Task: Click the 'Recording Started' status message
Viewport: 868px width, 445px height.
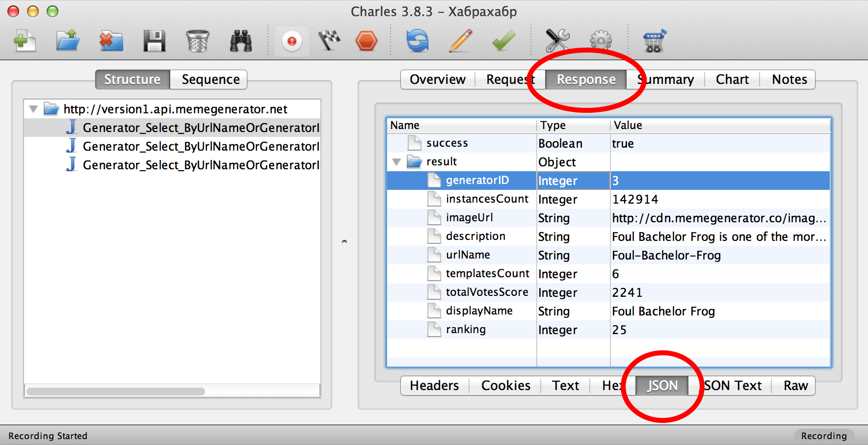Action: click(48, 436)
